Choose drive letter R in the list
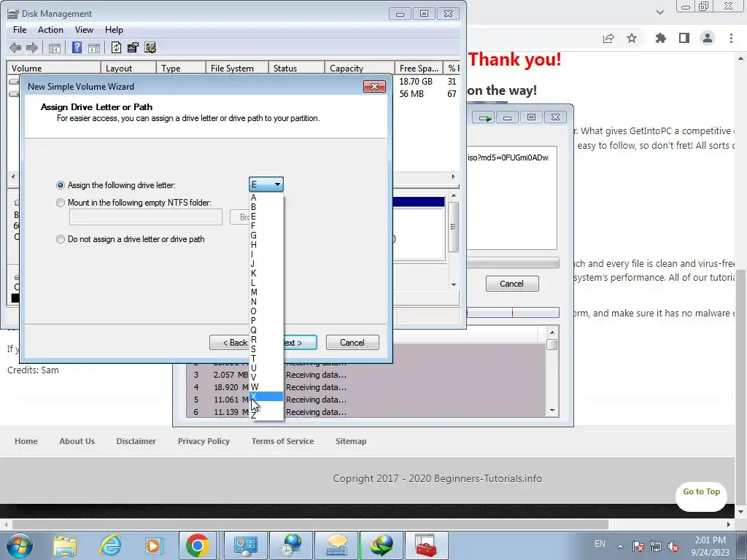 [266, 340]
